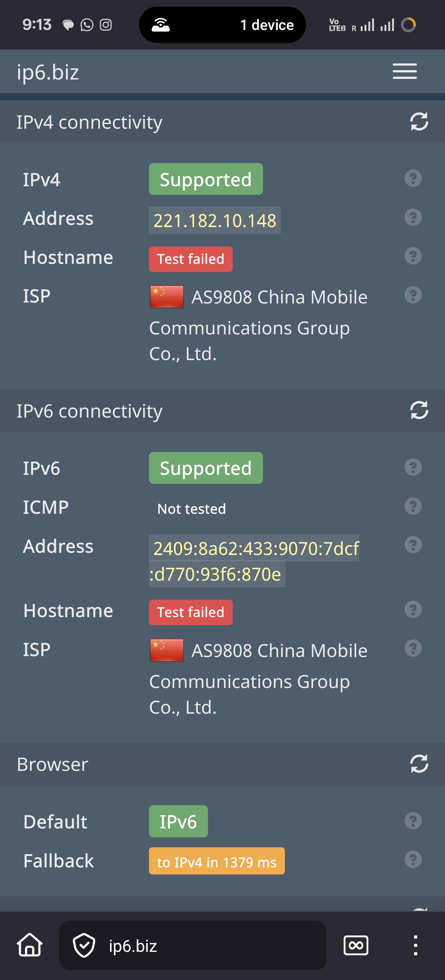Refresh the IPv4 connectivity test
Image resolution: width=445 pixels, height=980 pixels.
[x=419, y=122]
